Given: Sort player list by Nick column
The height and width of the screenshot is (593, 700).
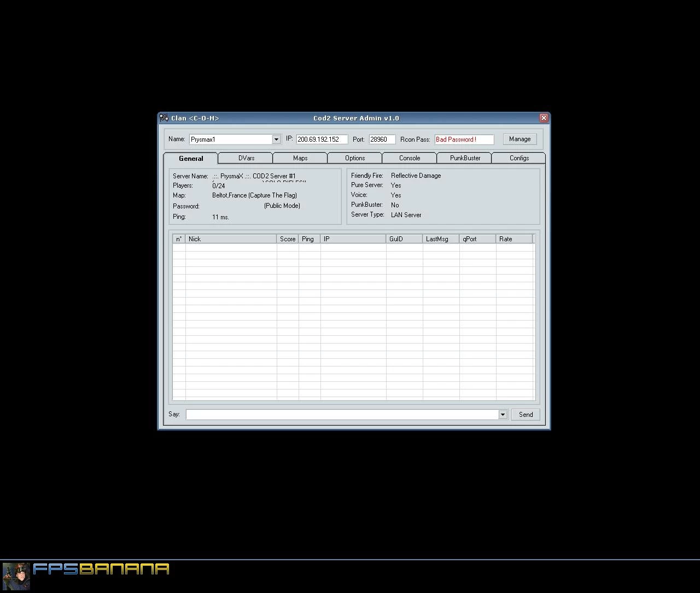Looking at the screenshot, I should coord(231,239).
